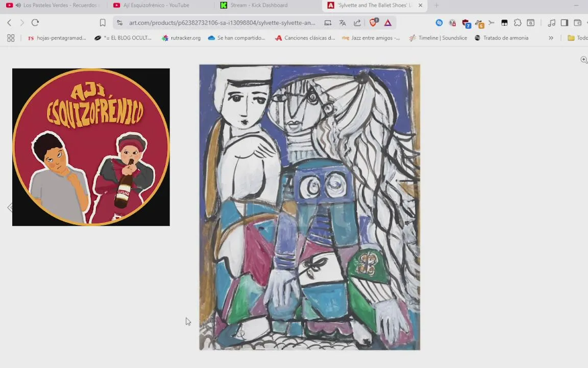This screenshot has width=588, height=368.
Task: Click the zoom magnifier icon on page
Action: 584,60
